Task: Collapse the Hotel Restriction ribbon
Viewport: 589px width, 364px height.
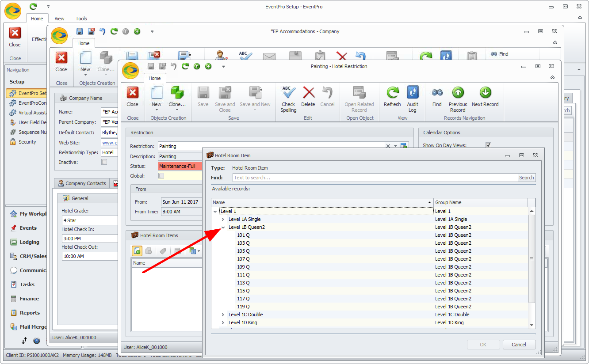Action: click(x=552, y=77)
